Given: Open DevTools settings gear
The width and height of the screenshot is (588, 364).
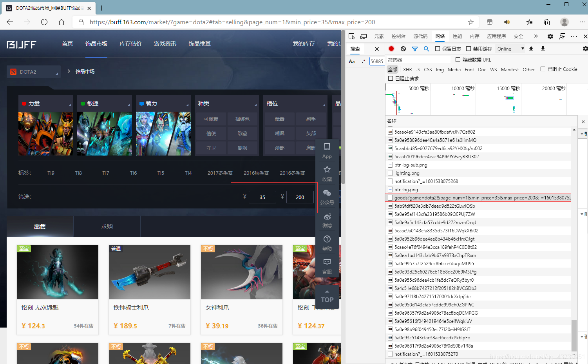Looking at the screenshot, I should pos(550,36).
